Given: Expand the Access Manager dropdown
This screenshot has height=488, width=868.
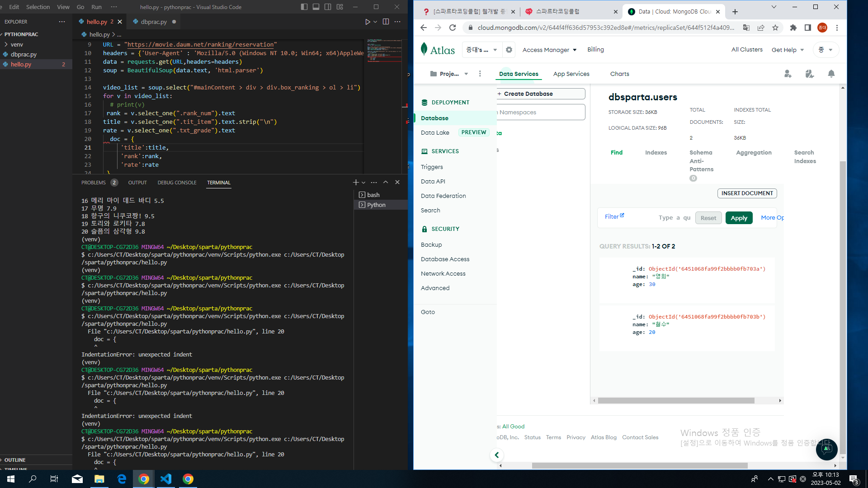Looking at the screenshot, I should click(549, 50).
